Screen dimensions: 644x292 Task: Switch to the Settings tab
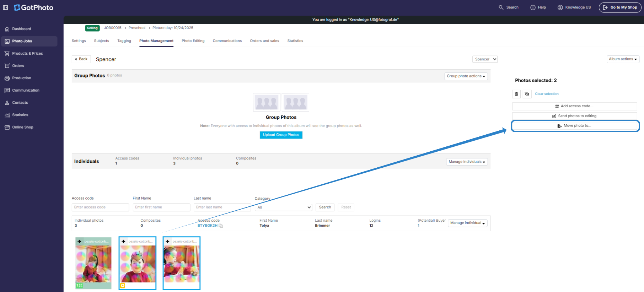79,41
